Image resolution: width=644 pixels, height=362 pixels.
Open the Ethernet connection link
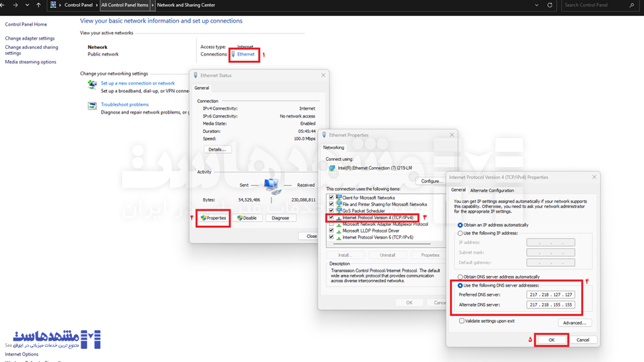click(246, 54)
